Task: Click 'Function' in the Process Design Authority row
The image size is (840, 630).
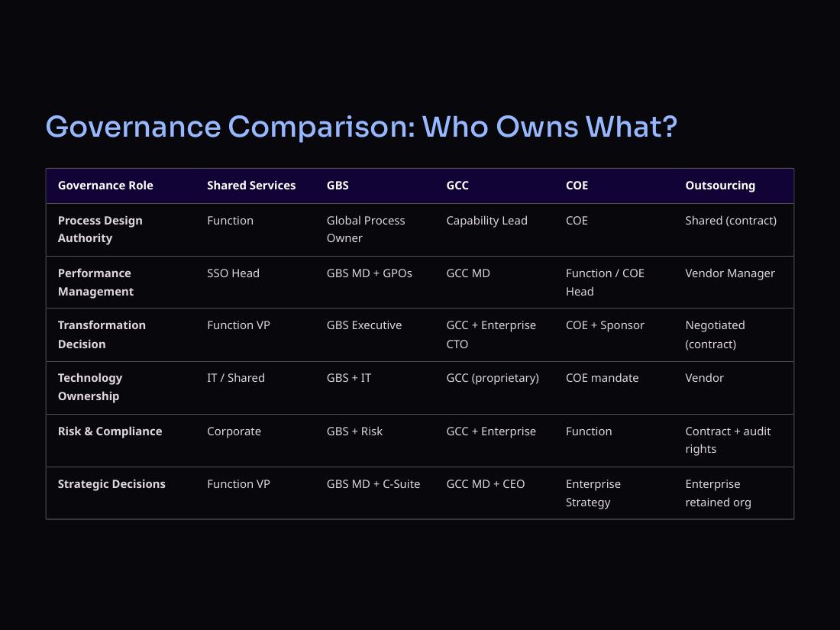Action: coord(231,221)
